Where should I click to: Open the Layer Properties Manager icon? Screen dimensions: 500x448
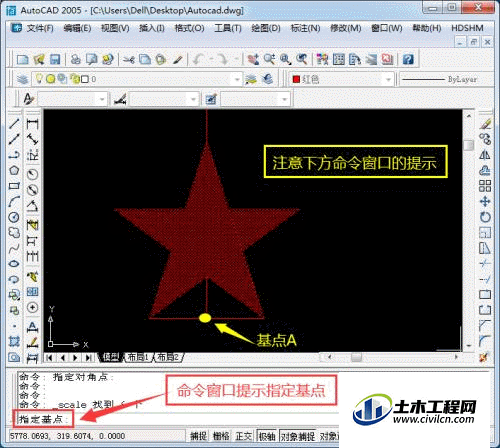(22, 79)
